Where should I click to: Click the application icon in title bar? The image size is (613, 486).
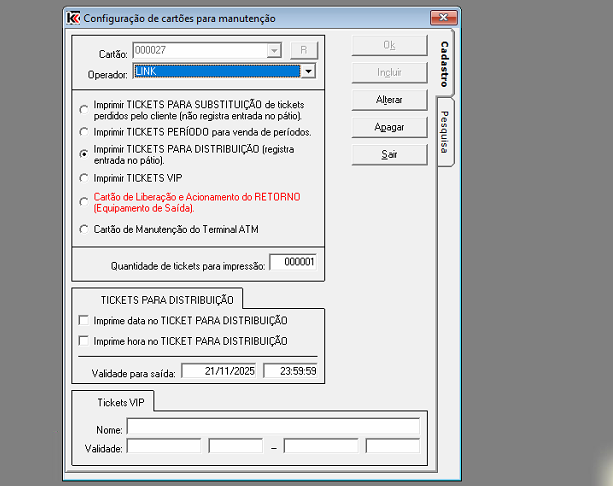point(73,18)
